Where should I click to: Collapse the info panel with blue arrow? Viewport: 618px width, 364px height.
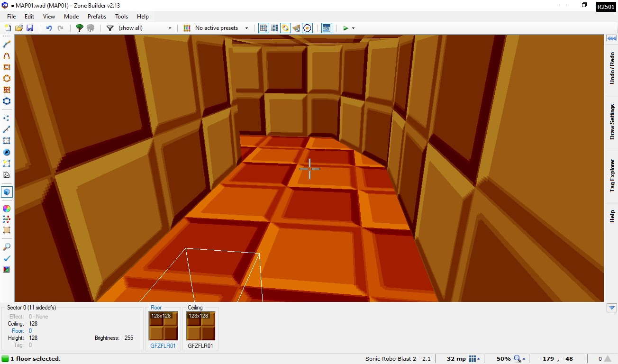click(611, 308)
